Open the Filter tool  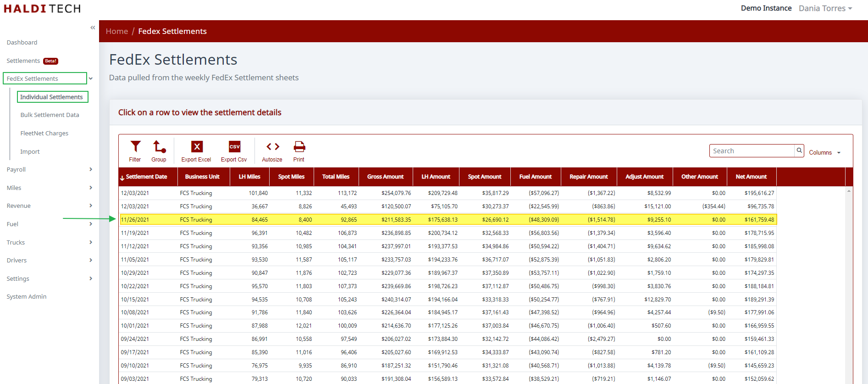click(135, 151)
